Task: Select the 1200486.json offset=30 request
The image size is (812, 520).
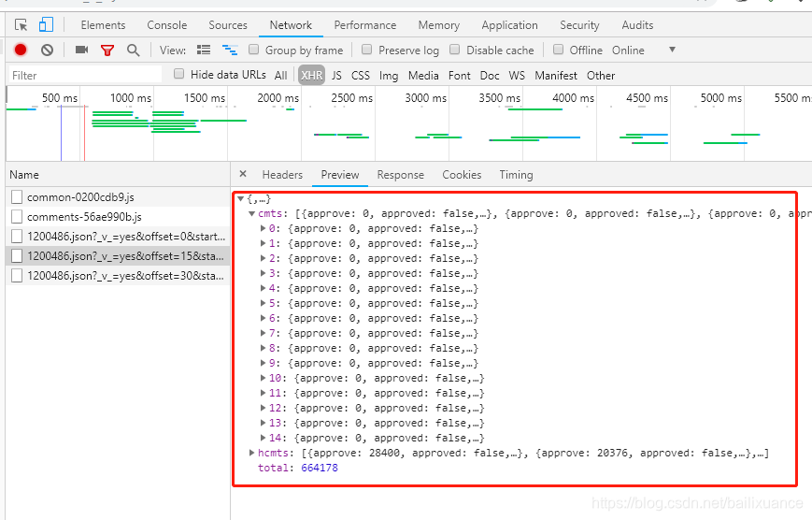Action: 118,276
